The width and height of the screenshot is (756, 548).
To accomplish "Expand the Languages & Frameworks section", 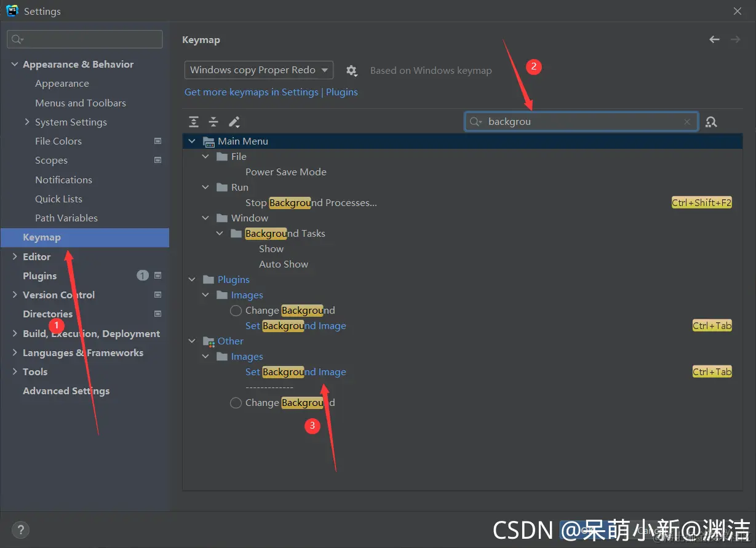I will 15,352.
